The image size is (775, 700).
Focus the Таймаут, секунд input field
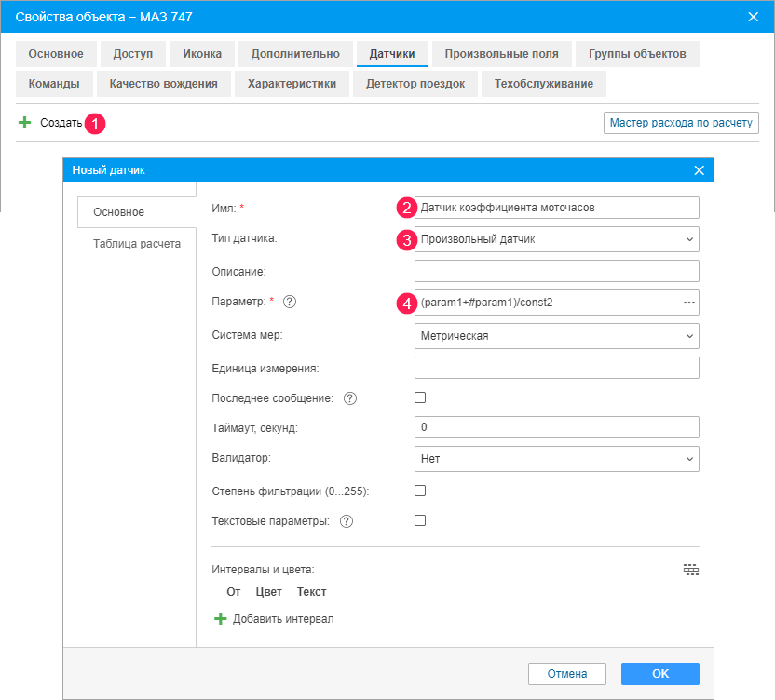click(x=556, y=427)
